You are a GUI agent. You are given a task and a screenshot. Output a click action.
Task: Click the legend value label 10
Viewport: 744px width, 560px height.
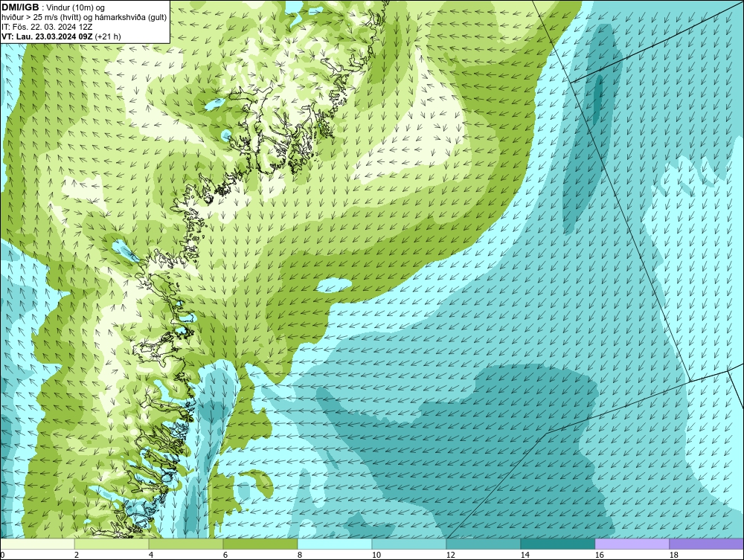coord(376,555)
